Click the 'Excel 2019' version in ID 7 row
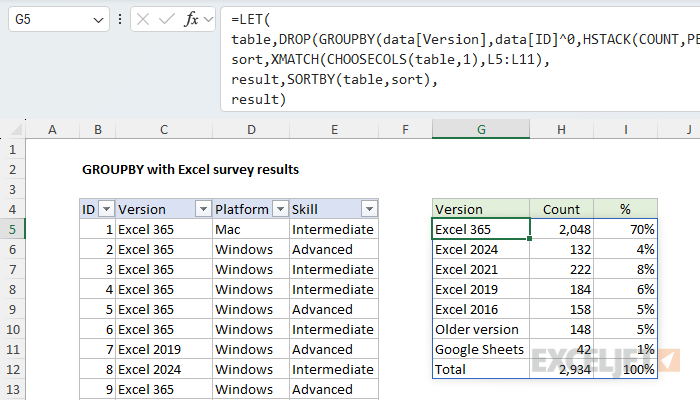 click(x=164, y=349)
